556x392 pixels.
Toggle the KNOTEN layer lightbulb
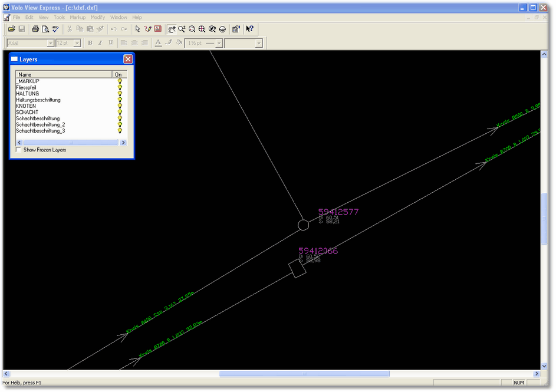(120, 106)
